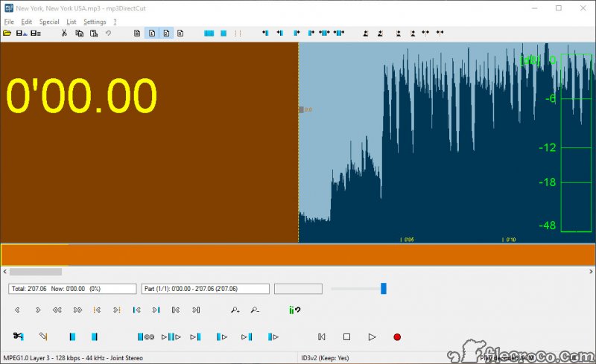Viewport: 596px width, 364px height.
Task: Jump forward with the double right chevrons
Action: 77,310
